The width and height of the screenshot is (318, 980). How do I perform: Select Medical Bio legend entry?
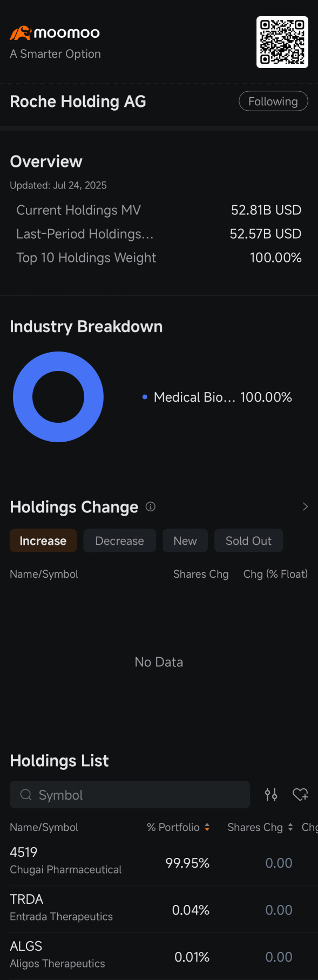pos(217,397)
